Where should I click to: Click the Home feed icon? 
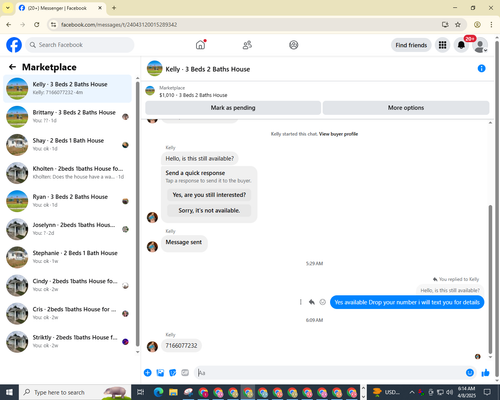(x=200, y=45)
